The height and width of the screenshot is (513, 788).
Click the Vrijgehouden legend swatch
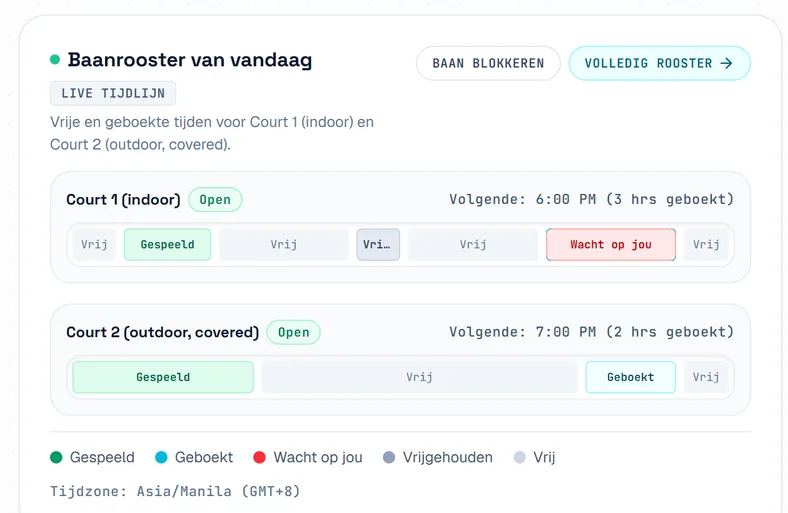click(389, 457)
